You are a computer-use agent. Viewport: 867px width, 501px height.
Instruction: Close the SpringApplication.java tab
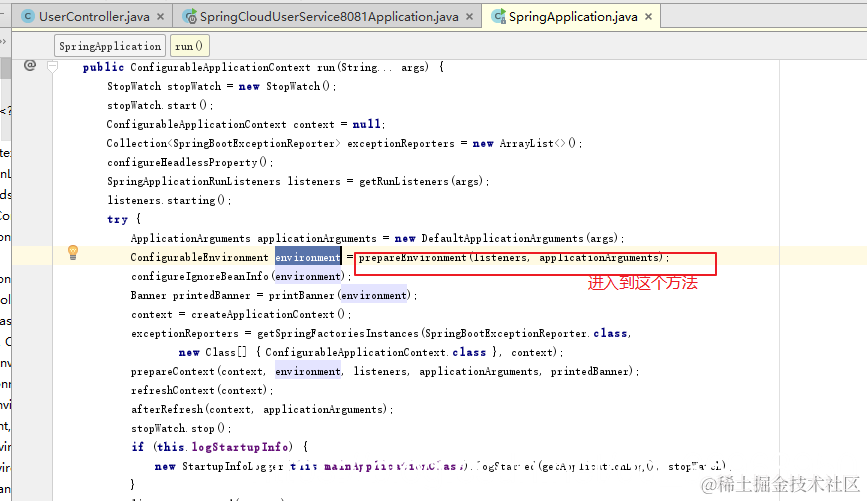(x=649, y=17)
